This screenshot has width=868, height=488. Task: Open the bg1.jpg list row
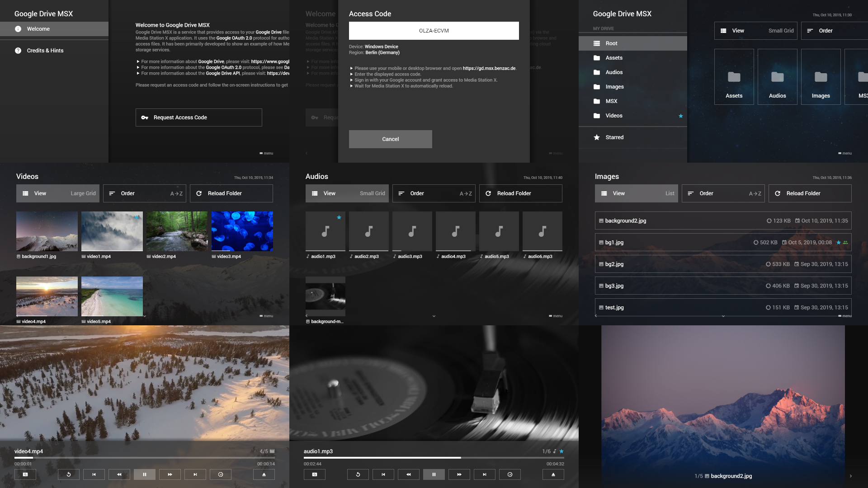pyautogui.click(x=723, y=242)
